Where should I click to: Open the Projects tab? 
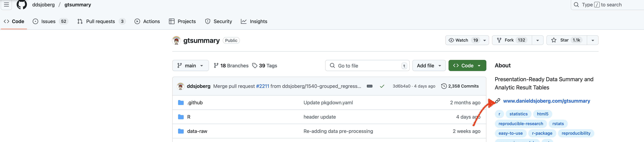point(182,21)
